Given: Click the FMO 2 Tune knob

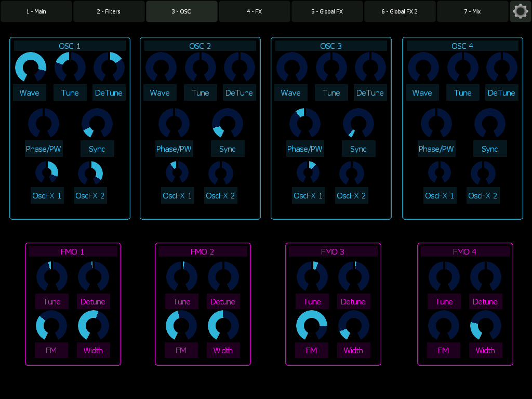Looking at the screenshot, I should (x=182, y=276).
